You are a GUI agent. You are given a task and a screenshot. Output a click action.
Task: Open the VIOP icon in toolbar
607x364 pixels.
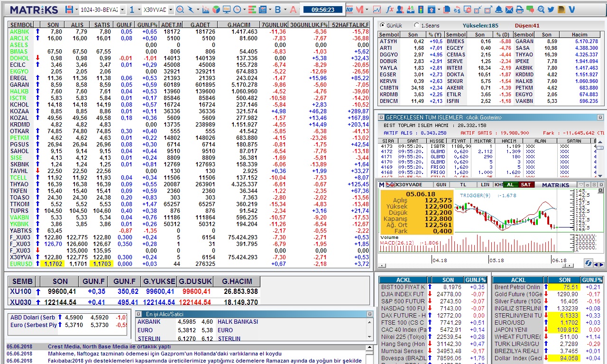point(349,9)
